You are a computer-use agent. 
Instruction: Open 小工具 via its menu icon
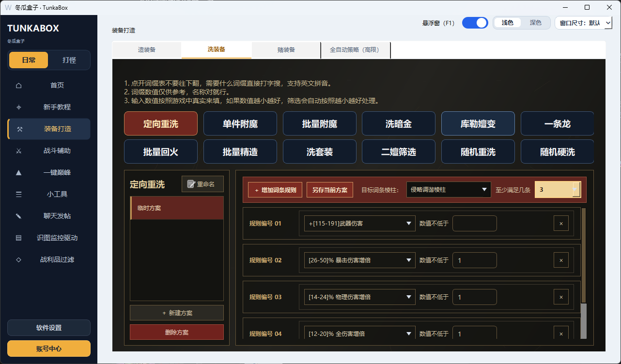[x=19, y=195]
